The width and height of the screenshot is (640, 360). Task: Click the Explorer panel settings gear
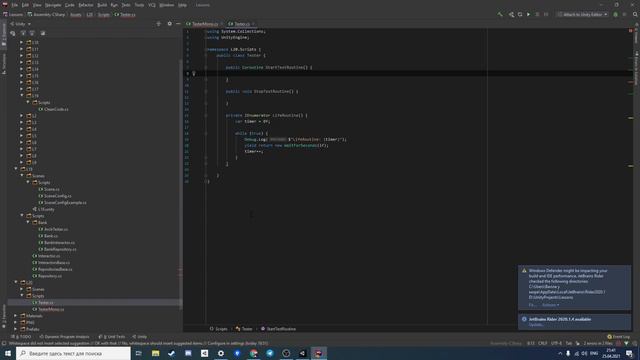(x=170, y=24)
